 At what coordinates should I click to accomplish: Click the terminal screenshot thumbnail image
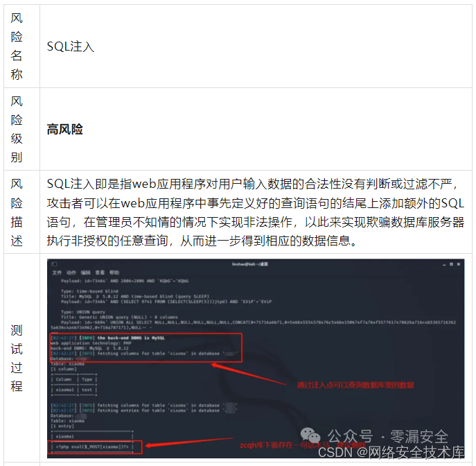click(256, 359)
